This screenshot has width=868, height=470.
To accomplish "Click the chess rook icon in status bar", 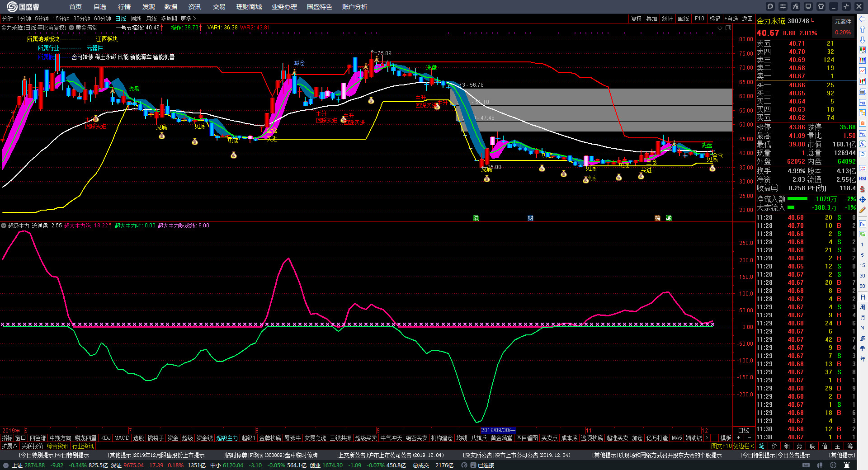I will (x=847, y=465).
